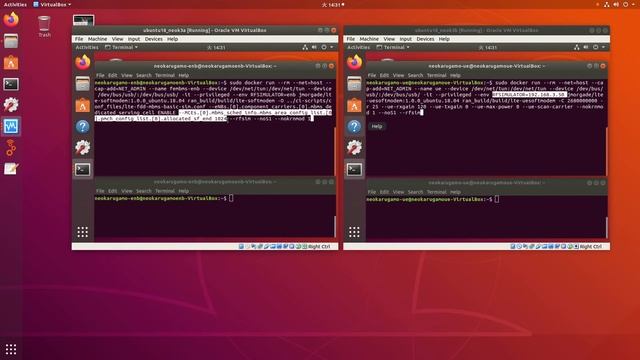Open the Settings tools icon in the host dock
Screen dimensions: 640x360
tap(11, 105)
